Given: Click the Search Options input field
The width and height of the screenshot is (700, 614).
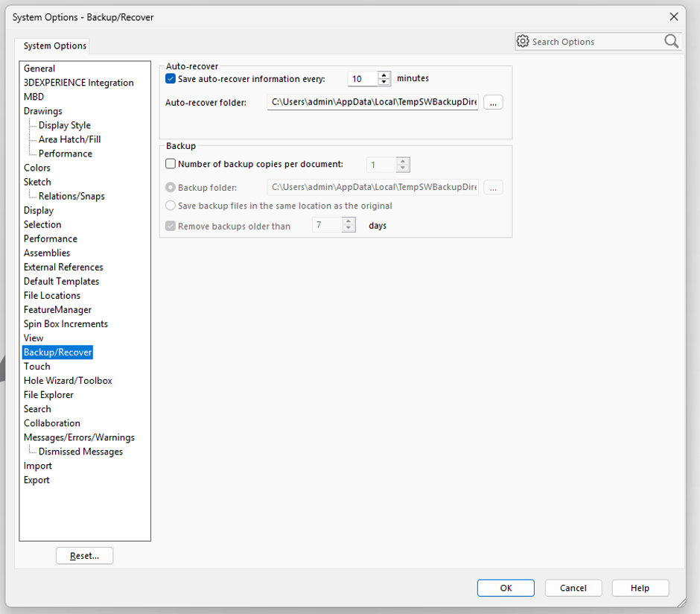Looking at the screenshot, I should [596, 42].
